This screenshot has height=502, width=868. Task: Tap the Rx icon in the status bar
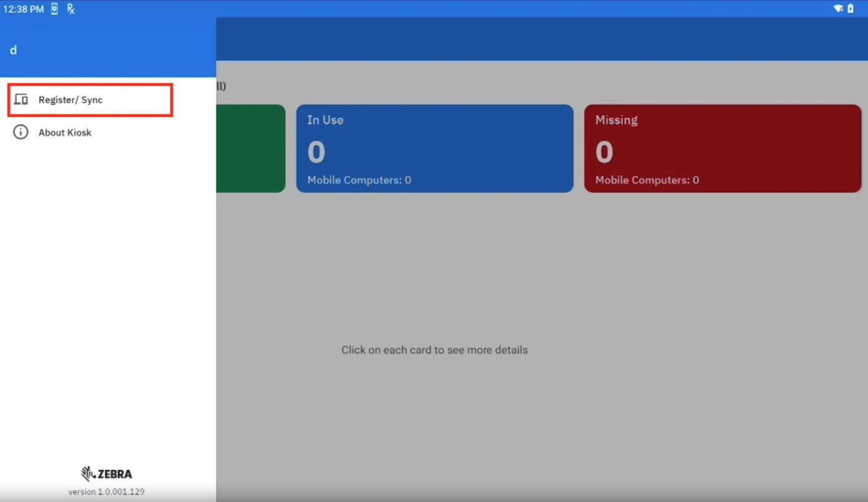pyautogui.click(x=71, y=9)
